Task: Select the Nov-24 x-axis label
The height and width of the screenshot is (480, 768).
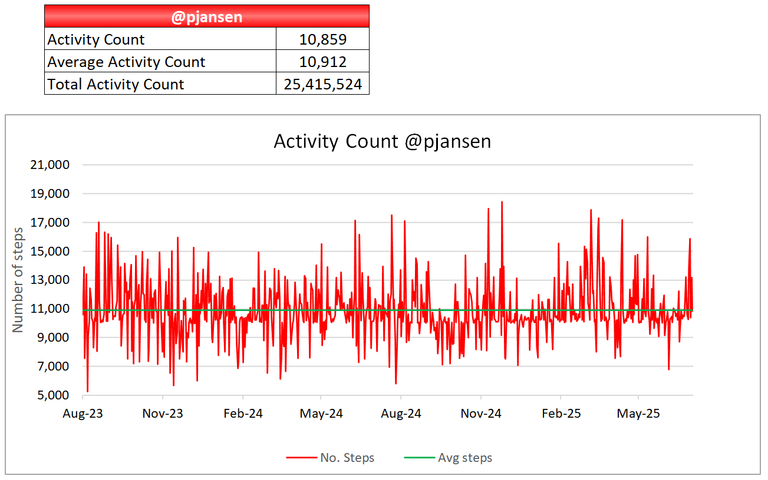Action: [481, 413]
